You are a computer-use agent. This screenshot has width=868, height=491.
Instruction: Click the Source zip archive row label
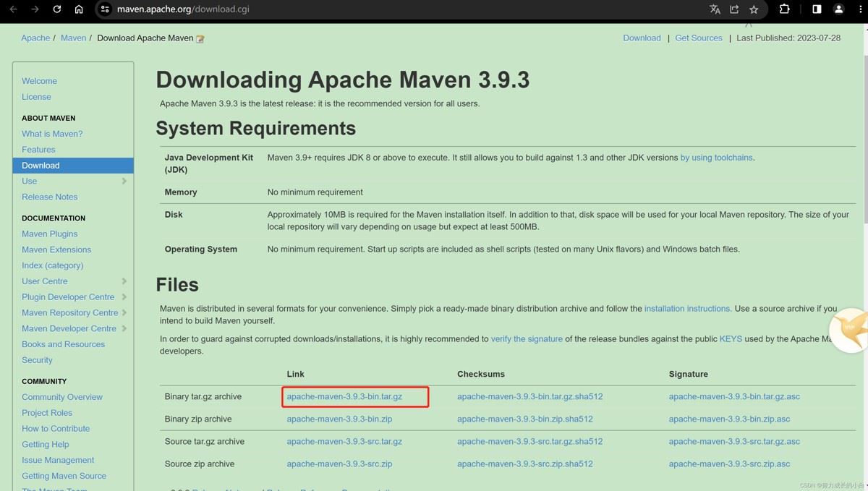[199, 464]
